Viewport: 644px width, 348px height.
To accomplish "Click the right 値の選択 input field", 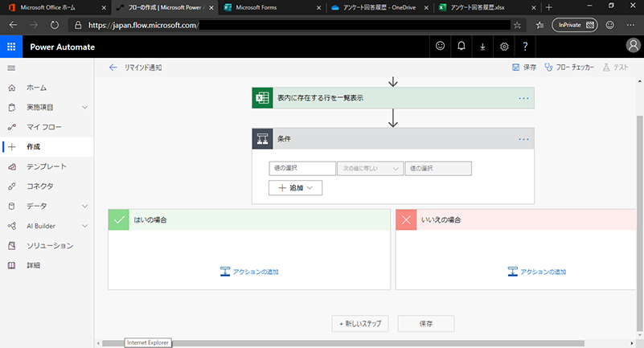I will click(x=438, y=168).
